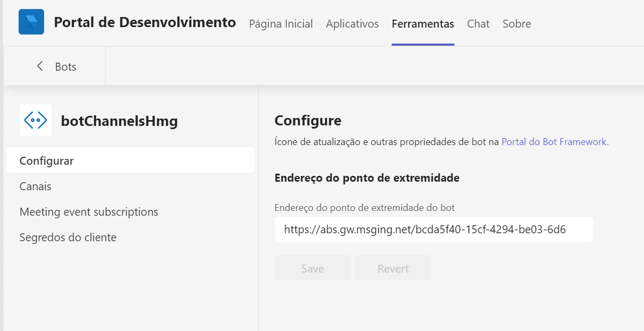Click the Revert button
Image resolution: width=644 pixels, height=331 pixels.
coord(393,268)
